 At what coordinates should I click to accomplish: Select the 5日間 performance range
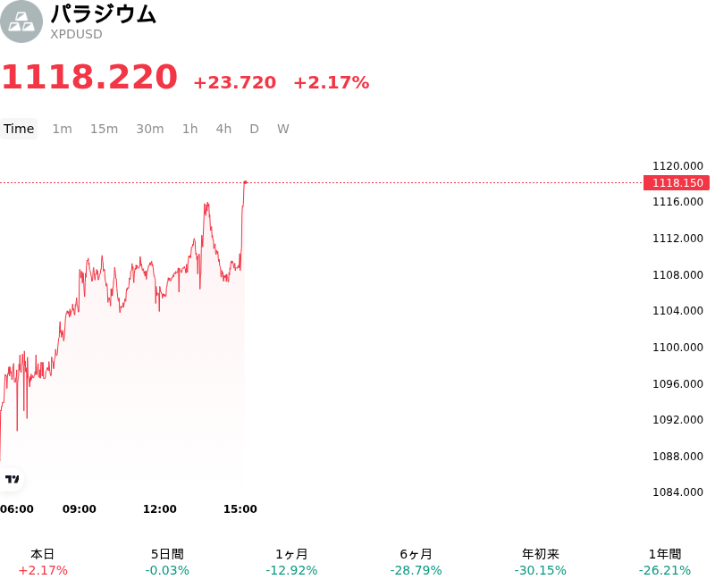click(x=167, y=562)
